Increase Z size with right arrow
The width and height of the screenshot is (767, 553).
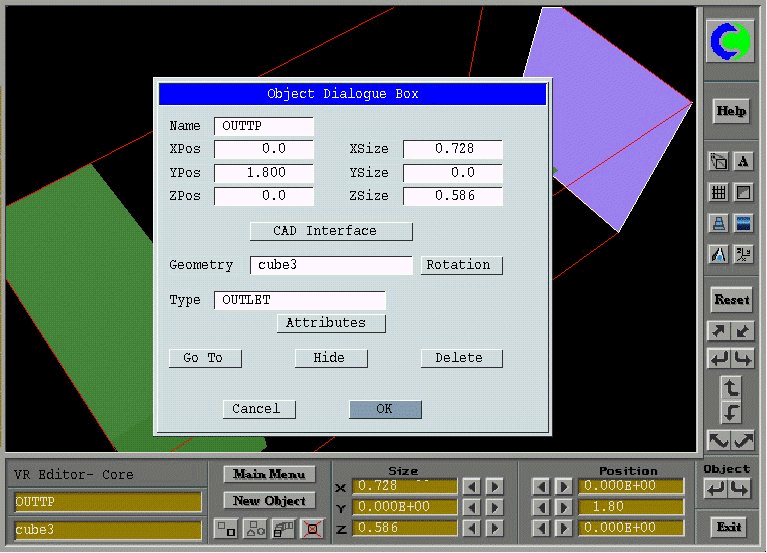pos(495,527)
